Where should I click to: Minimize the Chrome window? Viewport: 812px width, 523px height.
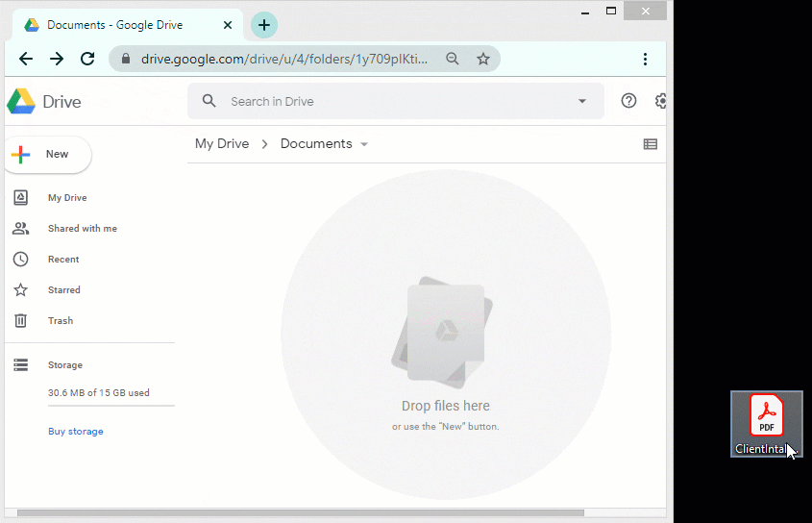click(585, 12)
